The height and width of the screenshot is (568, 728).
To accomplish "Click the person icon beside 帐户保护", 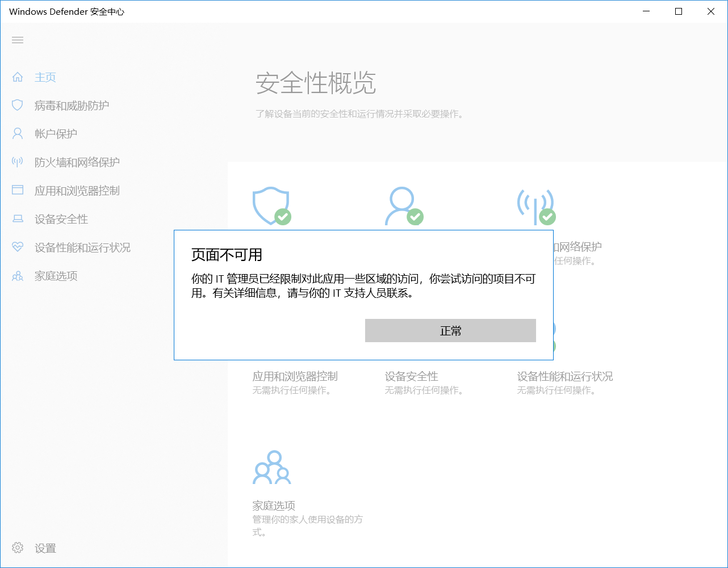I will pyautogui.click(x=18, y=134).
